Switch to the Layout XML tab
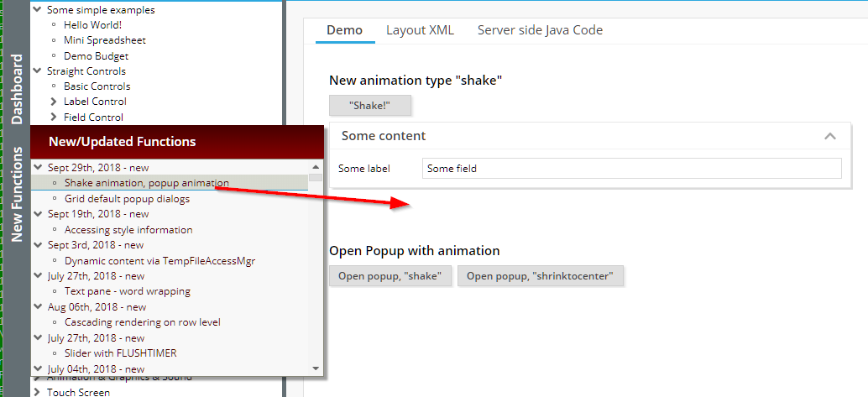This screenshot has width=868, height=397. (x=420, y=30)
